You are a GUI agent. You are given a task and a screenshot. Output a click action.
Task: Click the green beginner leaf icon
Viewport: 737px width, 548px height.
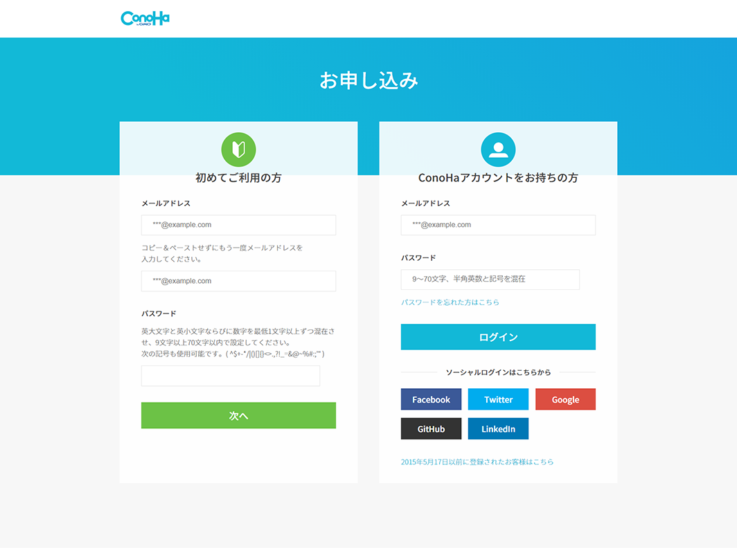click(238, 149)
